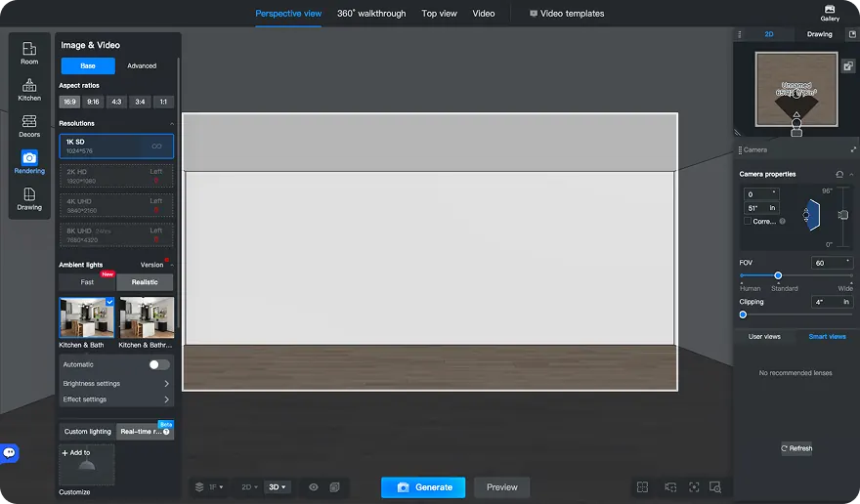Screen dimensions: 860x504
Task: Expand the Camera panel to full size
Action: (853, 149)
